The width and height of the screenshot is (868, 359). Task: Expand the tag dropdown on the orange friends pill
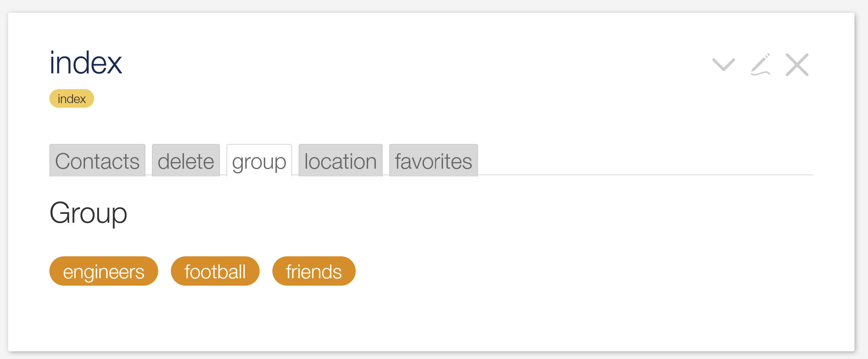(x=314, y=271)
